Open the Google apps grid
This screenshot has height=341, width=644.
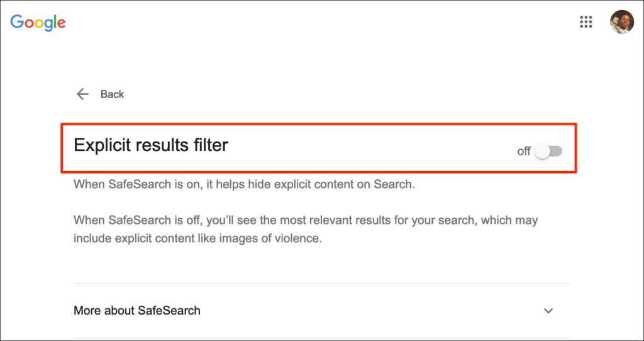coord(586,23)
